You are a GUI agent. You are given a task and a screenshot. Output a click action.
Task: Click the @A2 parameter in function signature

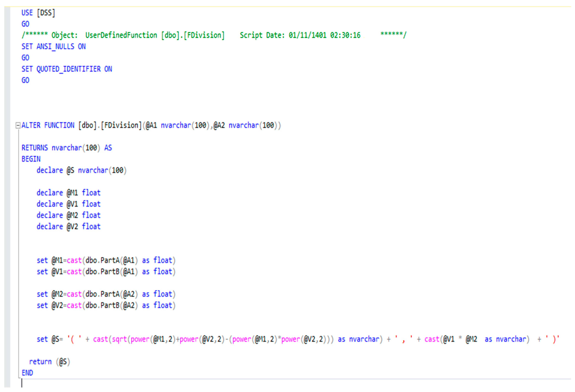click(x=219, y=126)
